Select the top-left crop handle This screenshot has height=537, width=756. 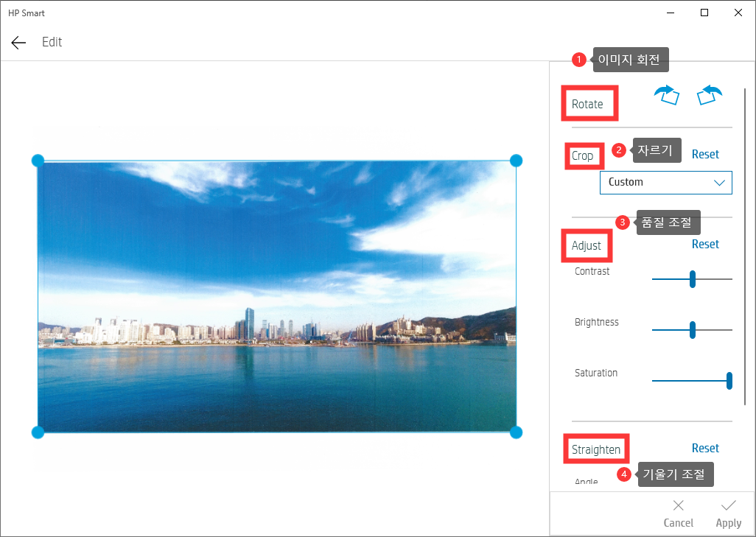tap(38, 161)
